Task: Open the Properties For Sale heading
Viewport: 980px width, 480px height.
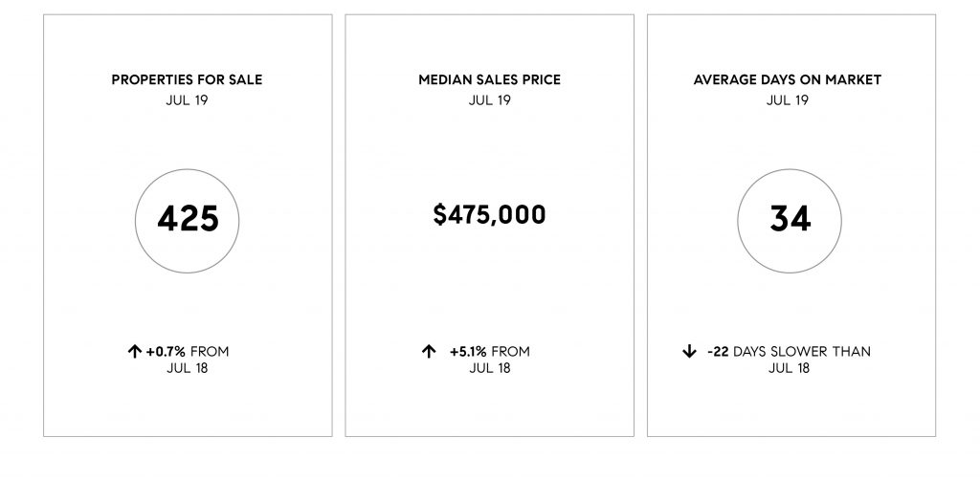Action: click(187, 80)
